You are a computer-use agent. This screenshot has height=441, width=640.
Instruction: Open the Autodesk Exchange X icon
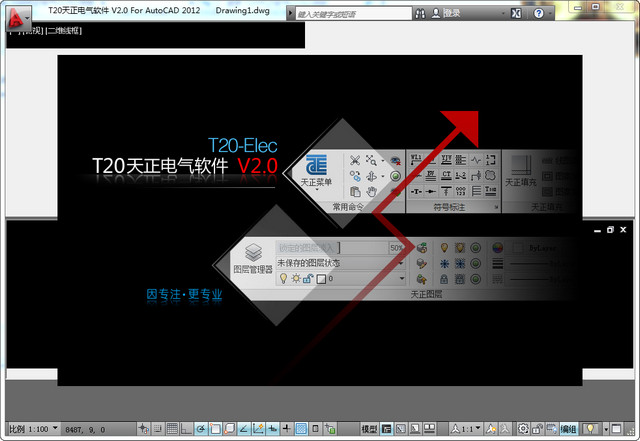[x=516, y=14]
